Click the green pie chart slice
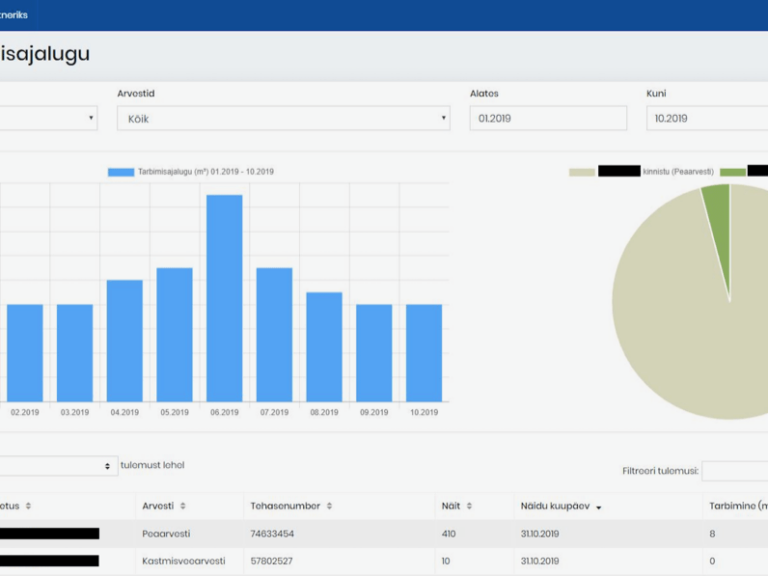The height and width of the screenshot is (576, 768). click(717, 200)
